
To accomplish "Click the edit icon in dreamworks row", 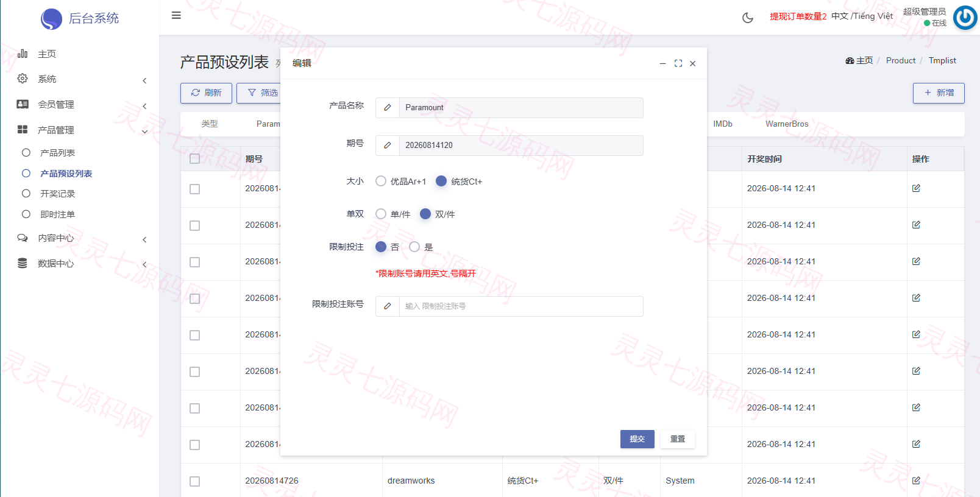I will click(916, 481).
